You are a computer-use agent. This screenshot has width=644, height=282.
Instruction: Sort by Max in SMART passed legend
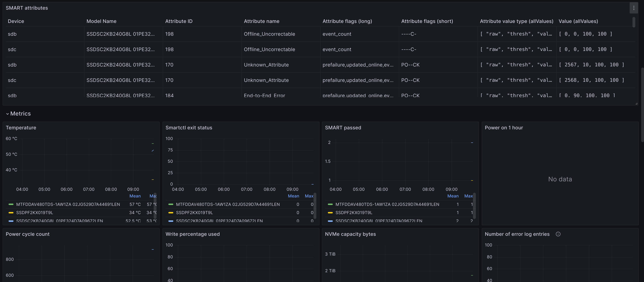tap(468, 196)
